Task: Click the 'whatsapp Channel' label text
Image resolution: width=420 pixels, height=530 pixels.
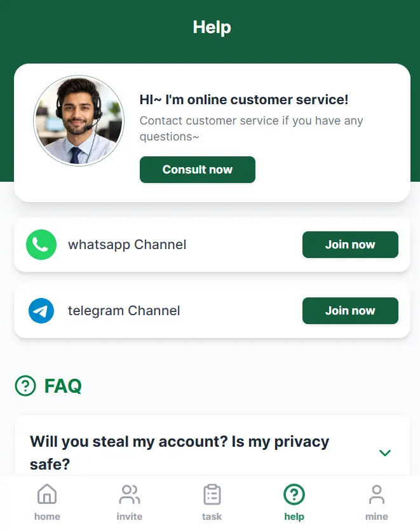Action: tap(127, 245)
